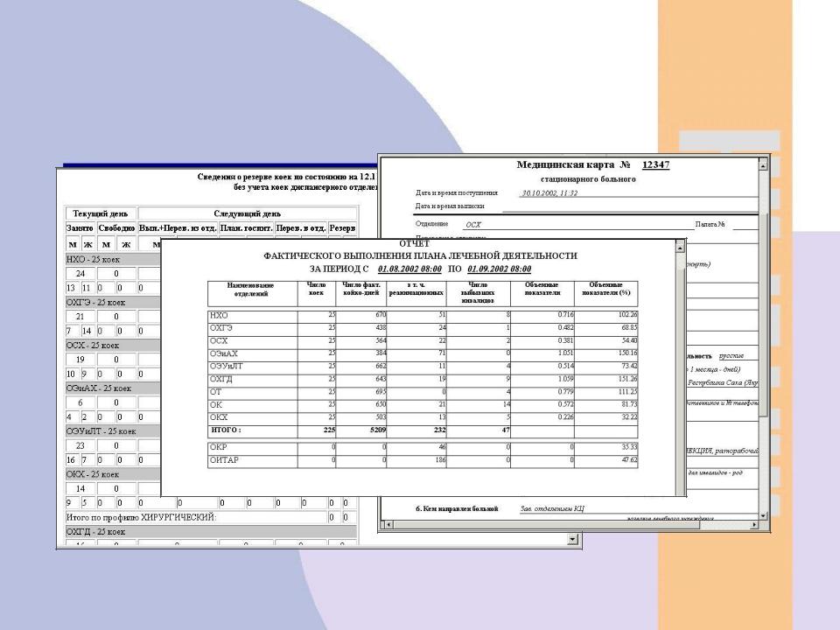Click scroll-down arrow in bed reserve window

[x=574, y=541]
